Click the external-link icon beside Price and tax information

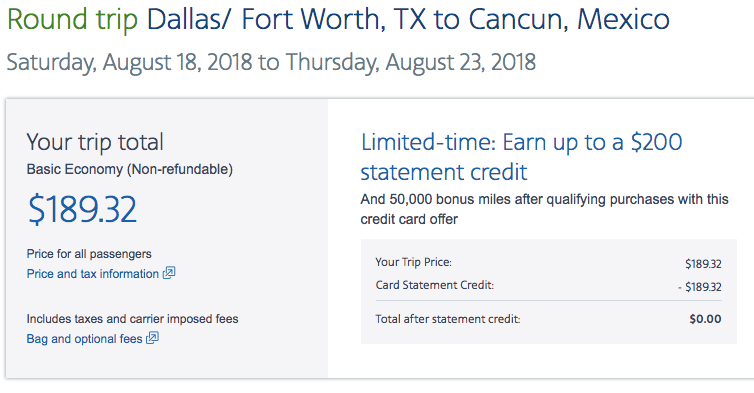[169, 273]
